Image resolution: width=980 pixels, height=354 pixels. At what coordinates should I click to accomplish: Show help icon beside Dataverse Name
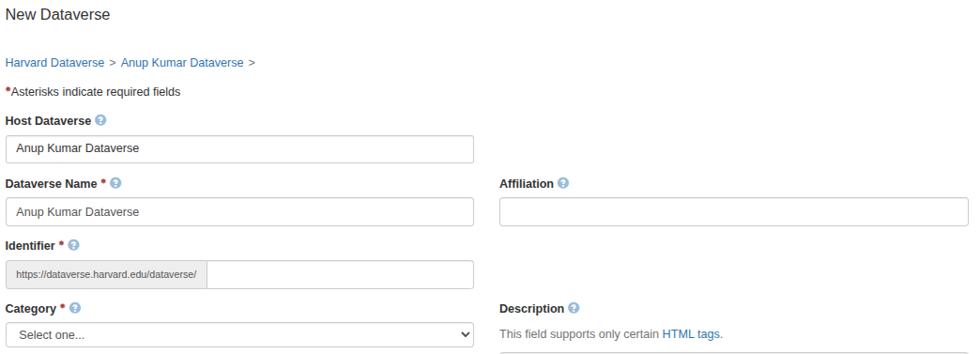click(115, 183)
